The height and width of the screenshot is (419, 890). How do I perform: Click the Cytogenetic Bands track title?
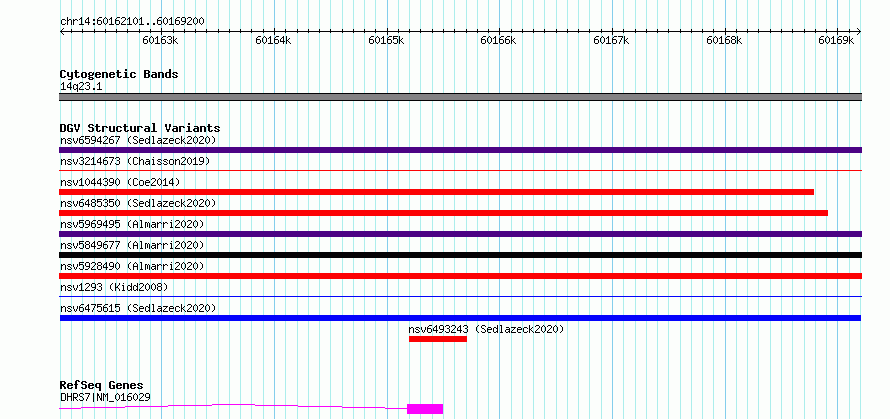119,74
